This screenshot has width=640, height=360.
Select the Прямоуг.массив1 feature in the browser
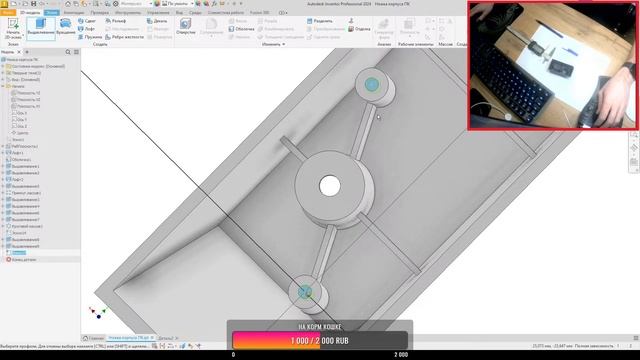[23, 193]
